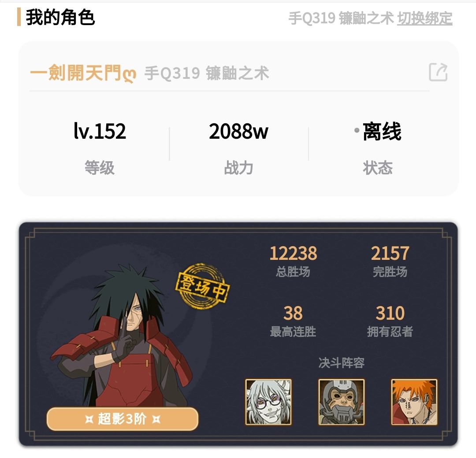The width and height of the screenshot is (476, 458).
Task: Tap the 38 最高连胜 stat
Action: click(293, 321)
